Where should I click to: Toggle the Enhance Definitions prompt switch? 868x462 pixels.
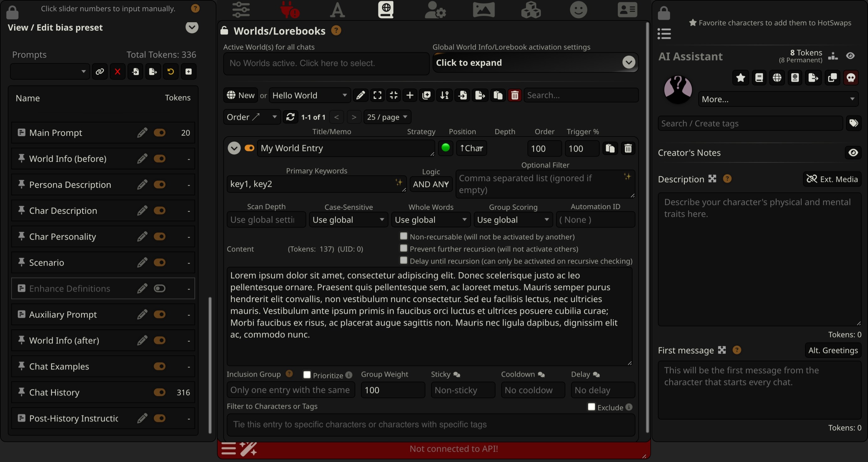[159, 289]
